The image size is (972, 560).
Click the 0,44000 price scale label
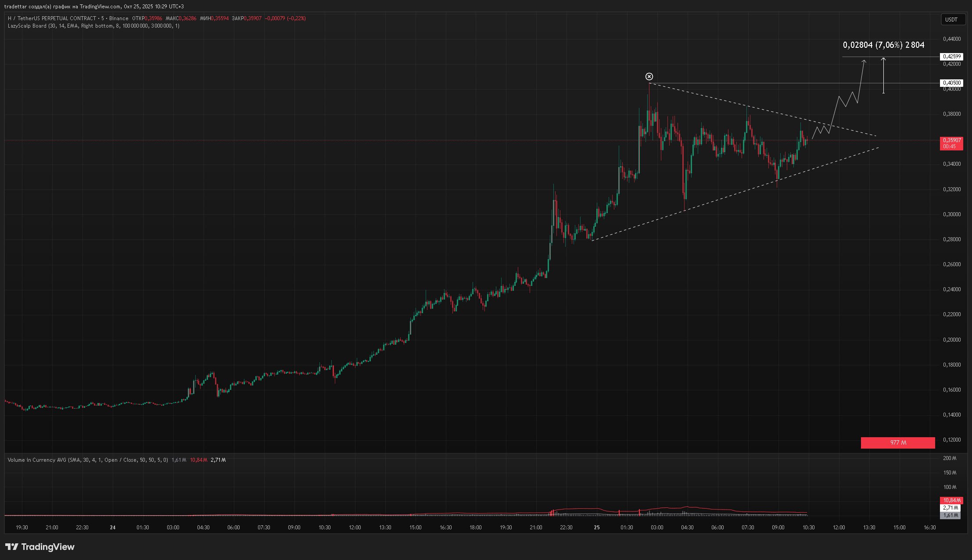pyautogui.click(x=951, y=39)
